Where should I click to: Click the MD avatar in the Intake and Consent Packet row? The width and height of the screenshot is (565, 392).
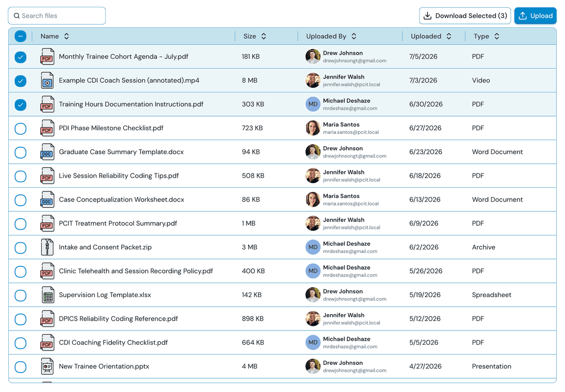click(x=313, y=247)
